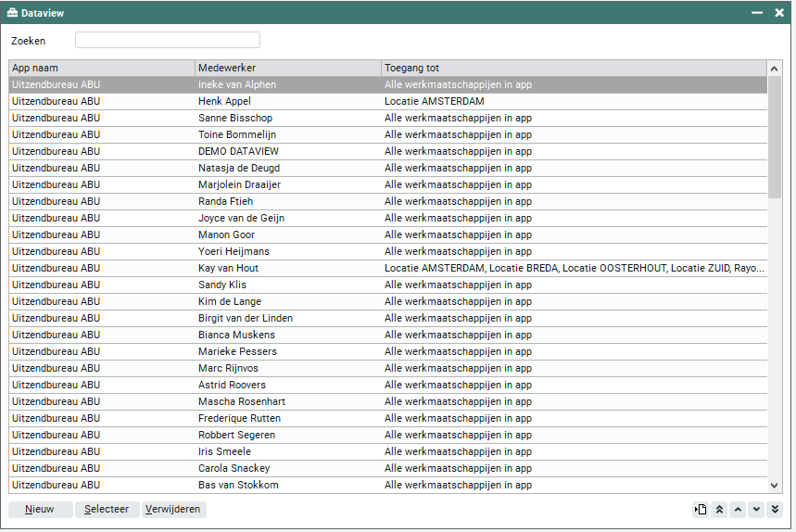Click the scrollbar up arrow of the list
This screenshot has height=532, width=796.
pyautogui.click(x=775, y=69)
